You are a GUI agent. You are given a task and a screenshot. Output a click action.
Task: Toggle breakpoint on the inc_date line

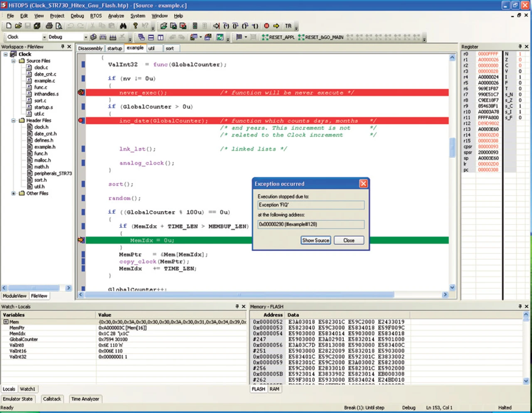coord(81,120)
